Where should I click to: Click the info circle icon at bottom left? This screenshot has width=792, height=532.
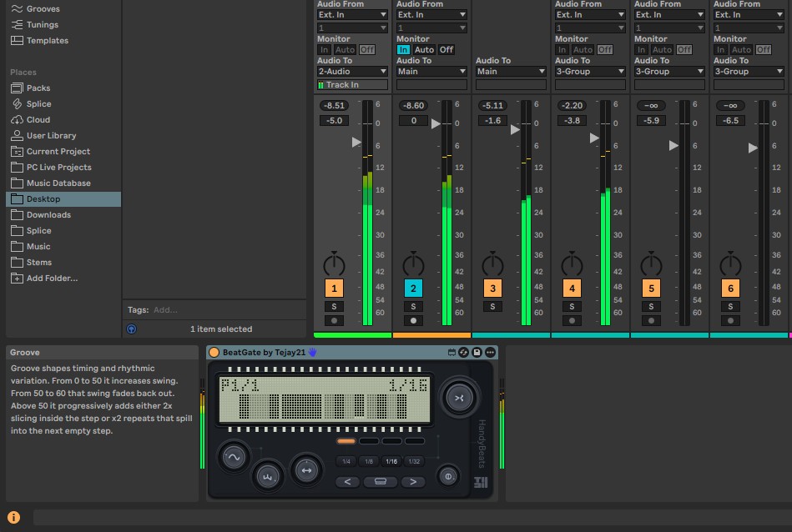pos(14,515)
